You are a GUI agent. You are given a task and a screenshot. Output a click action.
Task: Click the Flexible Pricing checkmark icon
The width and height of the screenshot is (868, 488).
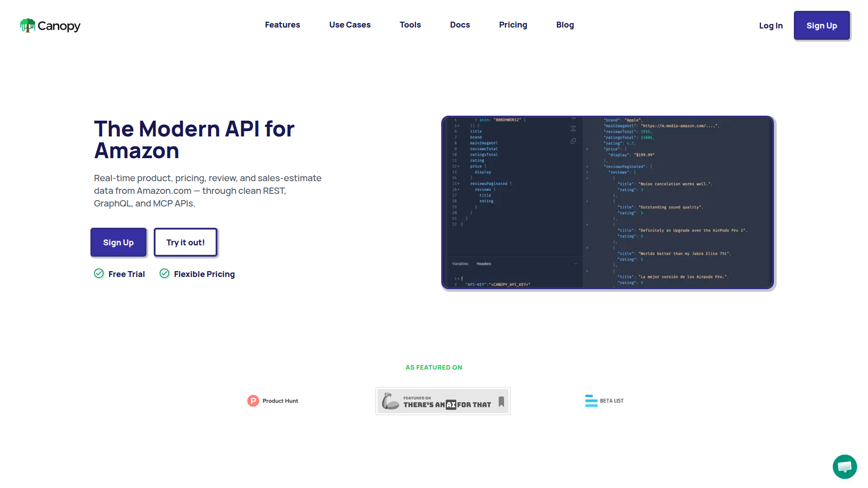coord(165,273)
